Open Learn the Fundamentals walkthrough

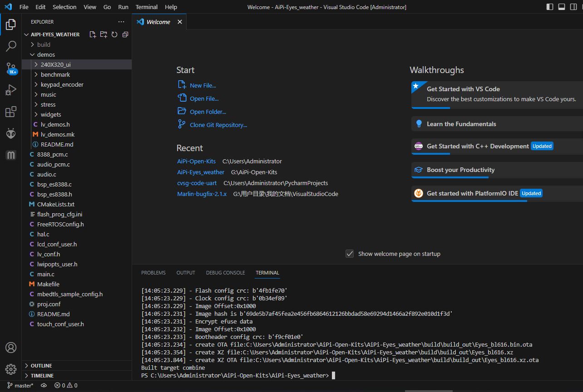pyautogui.click(x=497, y=124)
